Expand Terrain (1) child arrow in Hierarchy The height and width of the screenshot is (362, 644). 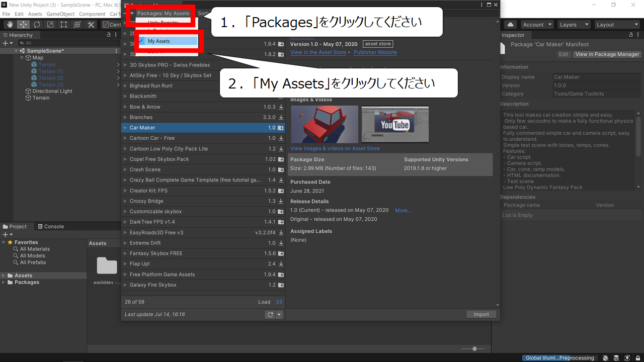point(118,71)
